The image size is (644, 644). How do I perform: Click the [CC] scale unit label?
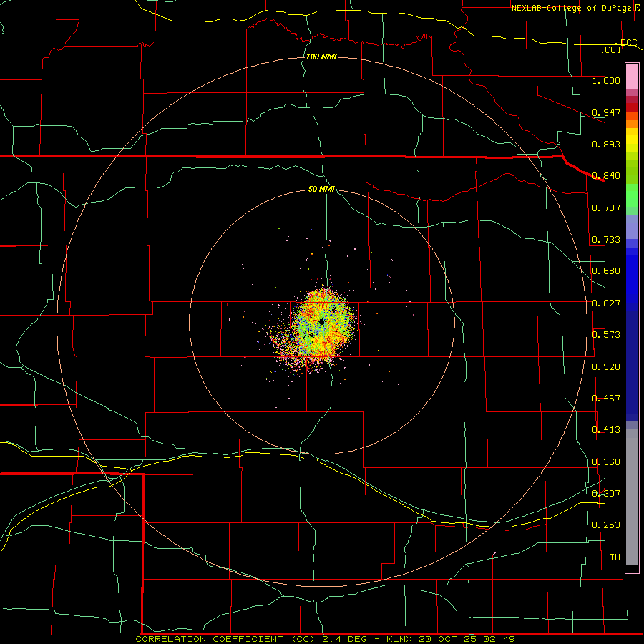tap(611, 49)
